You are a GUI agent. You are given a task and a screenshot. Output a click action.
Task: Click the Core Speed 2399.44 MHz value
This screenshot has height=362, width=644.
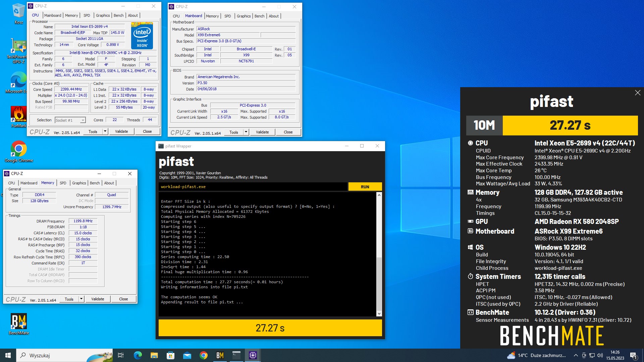pos(71,89)
